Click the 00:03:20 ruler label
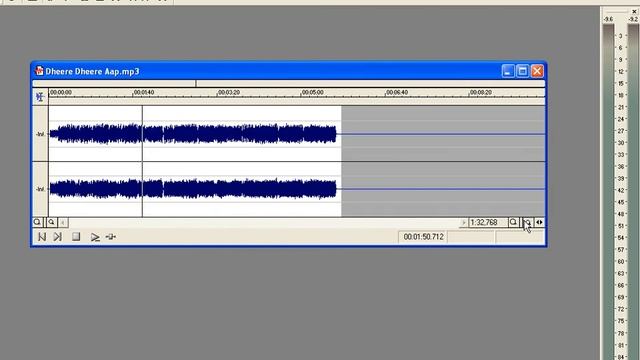The height and width of the screenshot is (360, 640). coord(229,93)
